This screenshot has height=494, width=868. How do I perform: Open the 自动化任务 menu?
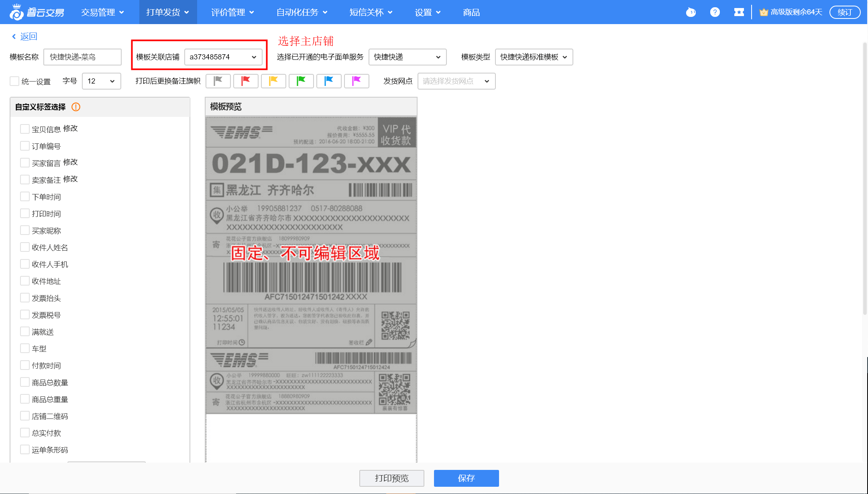pyautogui.click(x=302, y=12)
